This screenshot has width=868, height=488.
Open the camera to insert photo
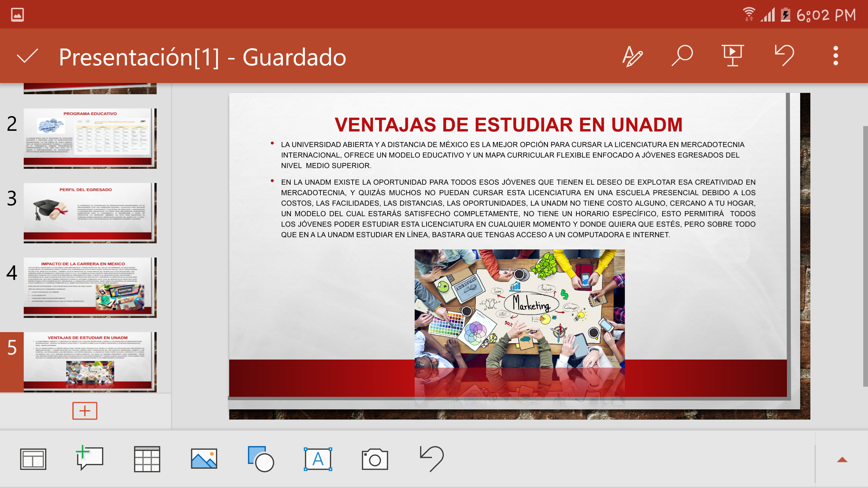[375, 459]
